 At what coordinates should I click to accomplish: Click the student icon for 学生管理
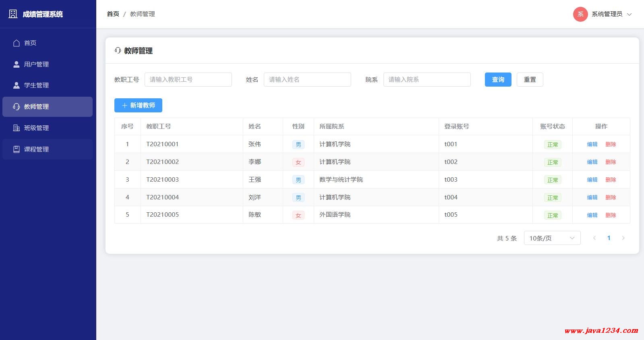17,85
